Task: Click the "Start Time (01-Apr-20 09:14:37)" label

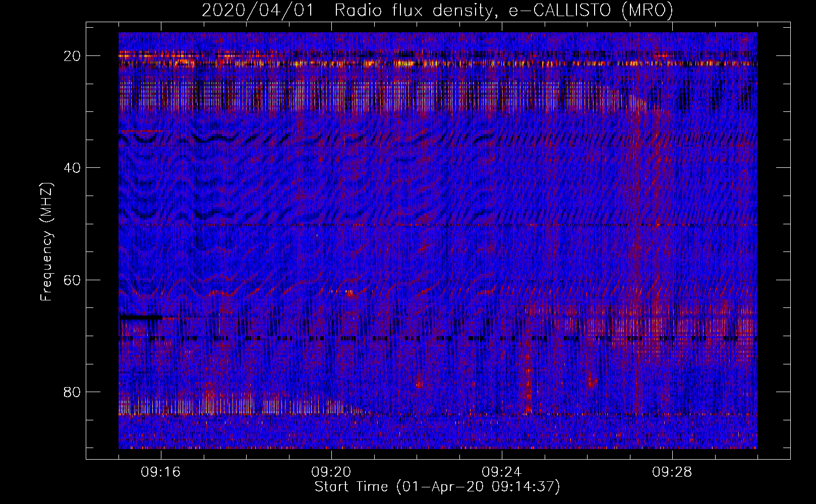Action: pos(437,487)
